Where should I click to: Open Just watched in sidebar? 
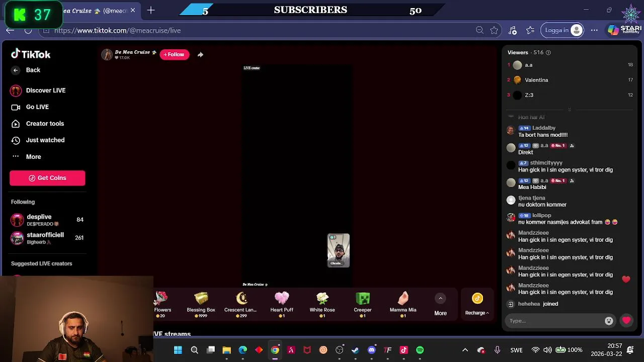pos(38,140)
